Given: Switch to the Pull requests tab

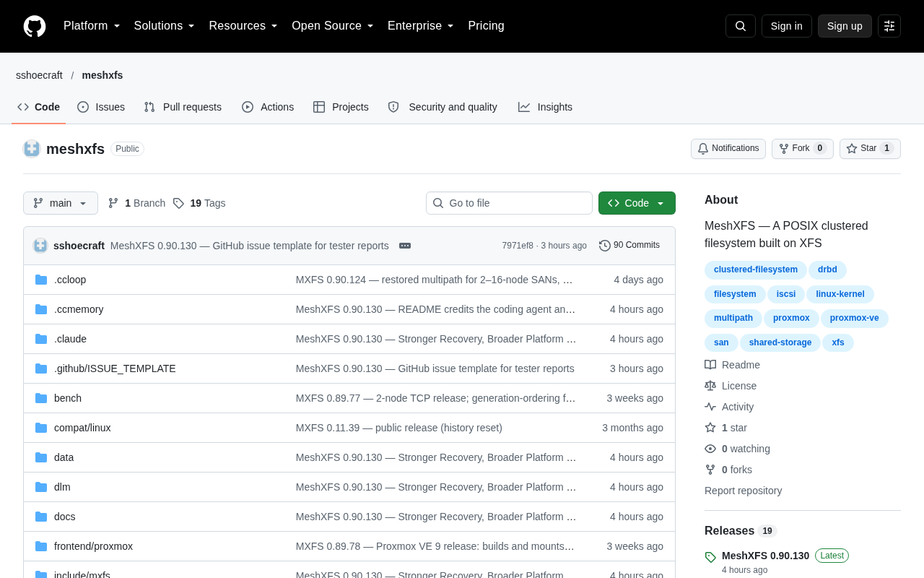Looking at the screenshot, I should pos(183,107).
